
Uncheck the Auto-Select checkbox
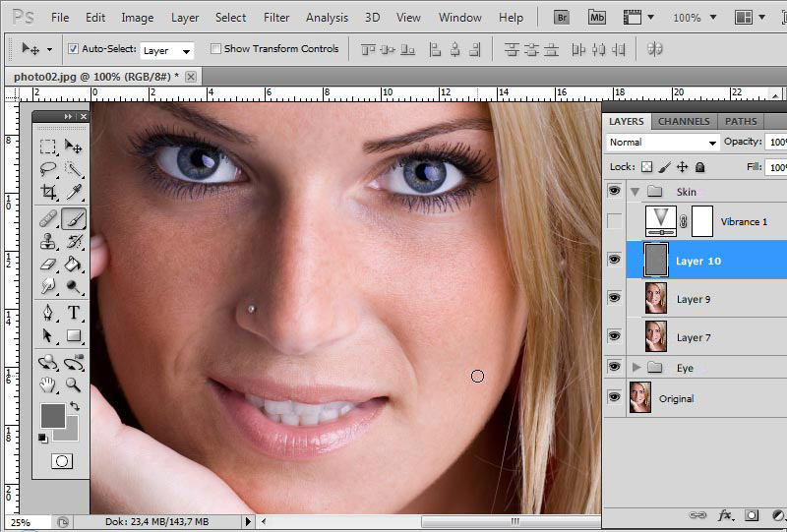[74, 48]
